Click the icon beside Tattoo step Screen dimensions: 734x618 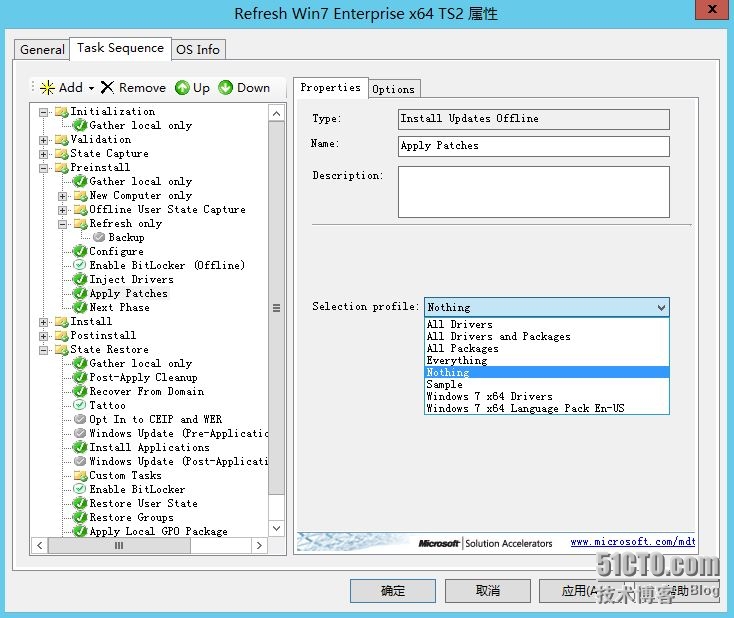pos(81,405)
